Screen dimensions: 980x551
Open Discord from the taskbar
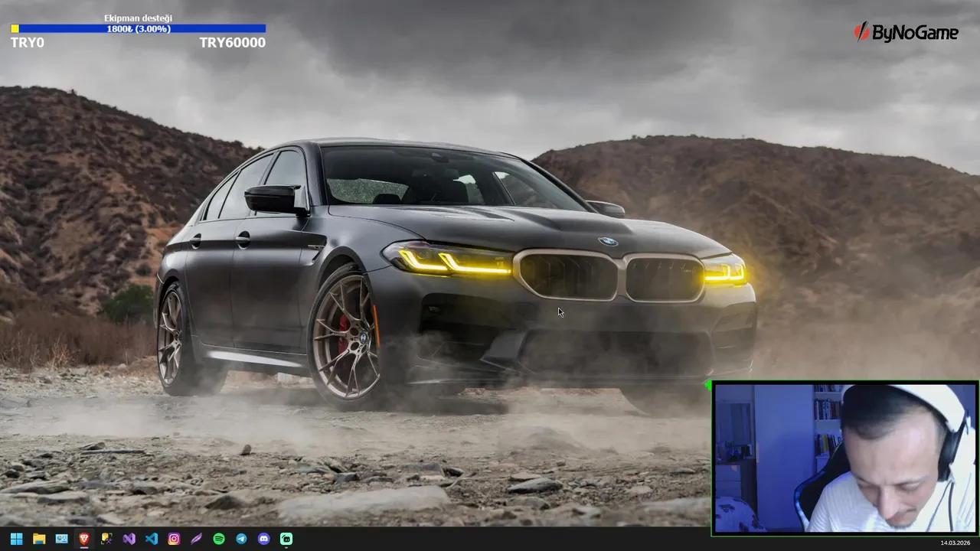click(263, 539)
